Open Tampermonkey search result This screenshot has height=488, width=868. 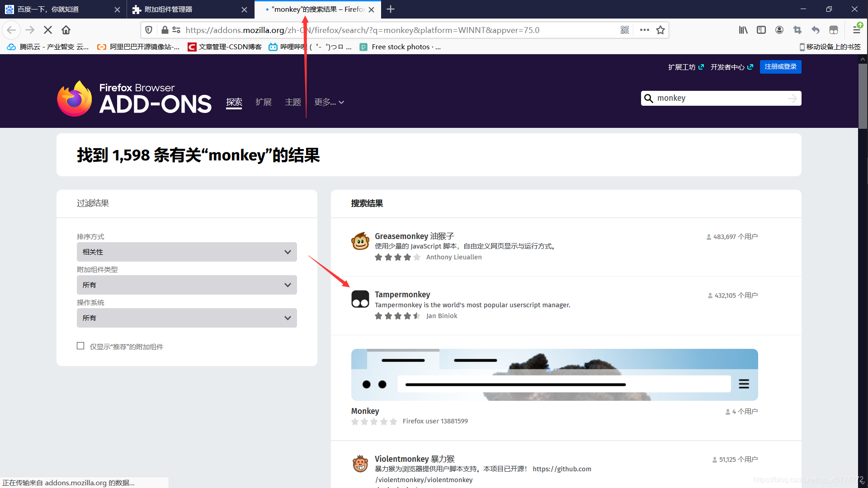coord(402,294)
